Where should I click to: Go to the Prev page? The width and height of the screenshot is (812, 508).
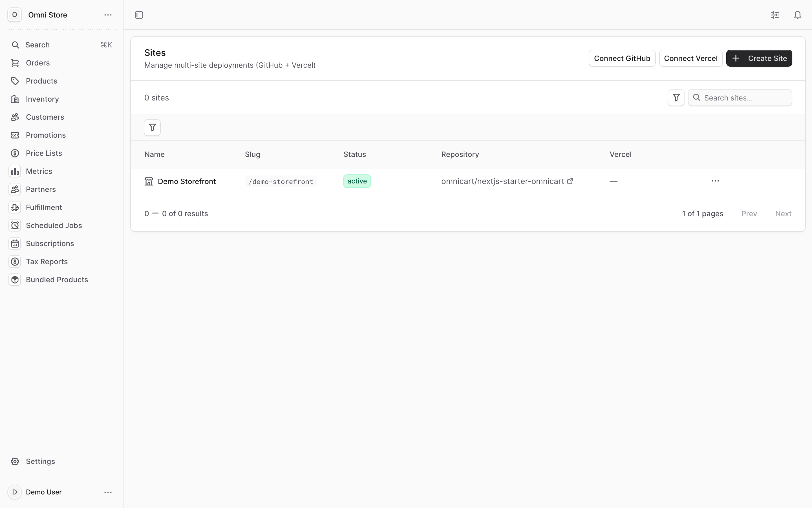click(749, 214)
